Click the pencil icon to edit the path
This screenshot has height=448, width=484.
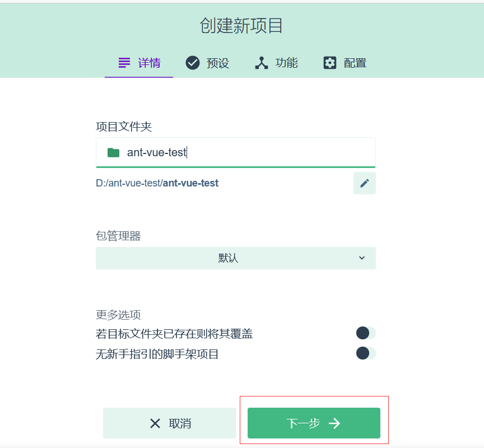click(x=365, y=183)
